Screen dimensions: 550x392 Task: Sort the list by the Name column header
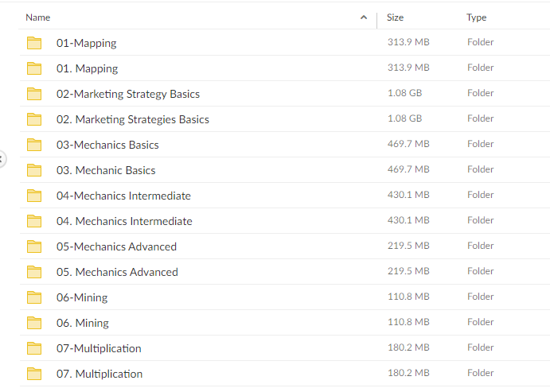[38, 17]
